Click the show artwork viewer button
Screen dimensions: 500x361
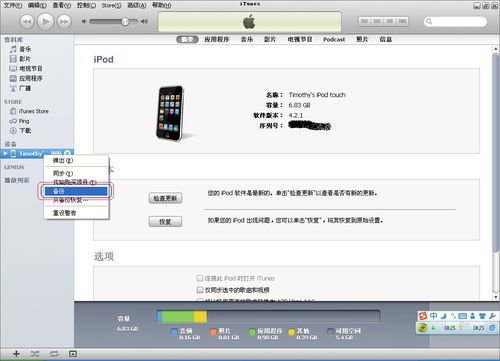[73, 354]
